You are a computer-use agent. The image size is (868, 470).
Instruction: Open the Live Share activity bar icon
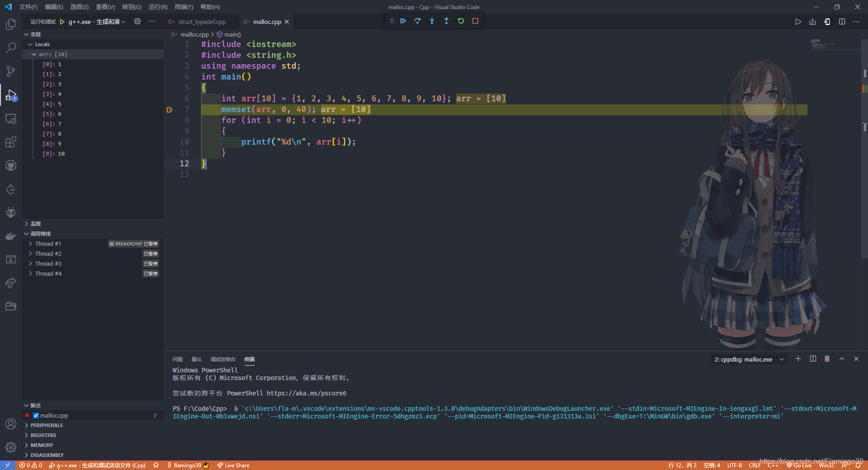click(x=11, y=283)
